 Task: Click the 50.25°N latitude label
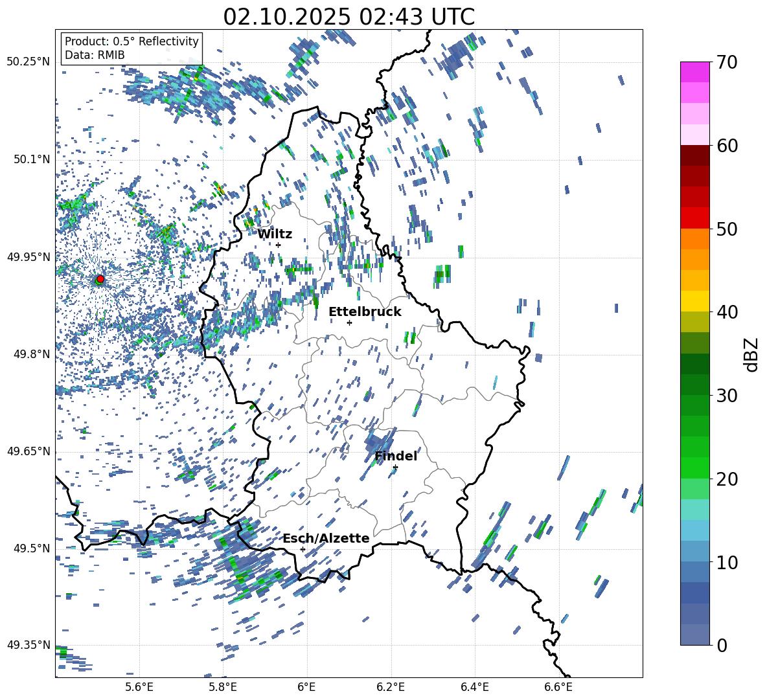coord(29,62)
